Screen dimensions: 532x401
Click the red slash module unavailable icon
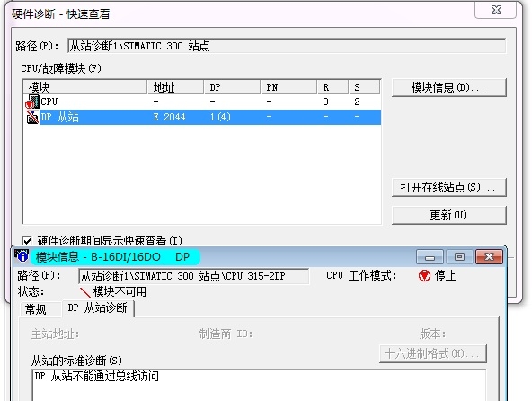pyautogui.click(x=84, y=292)
